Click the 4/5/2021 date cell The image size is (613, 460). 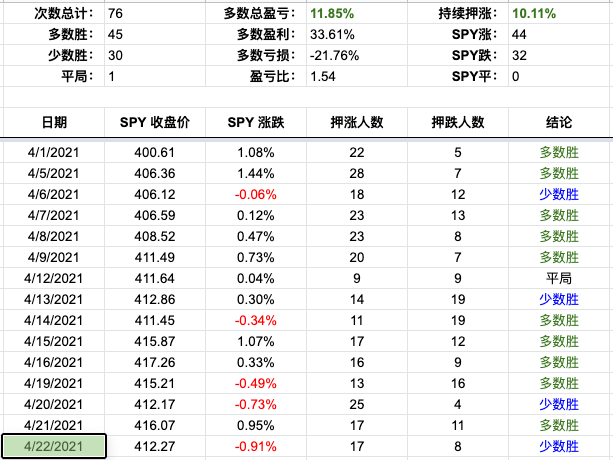(54, 174)
